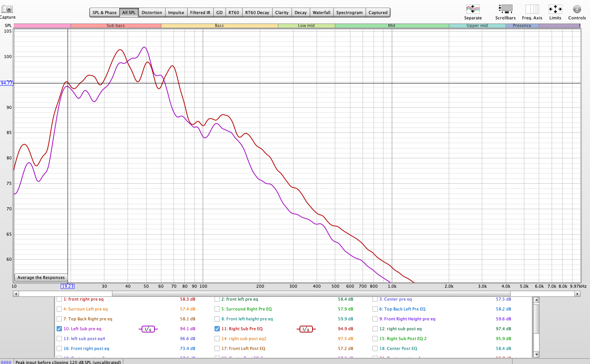The image size is (590, 364).
Task: Enable trace 14: right sub post eq2
Action: click(x=217, y=339)
